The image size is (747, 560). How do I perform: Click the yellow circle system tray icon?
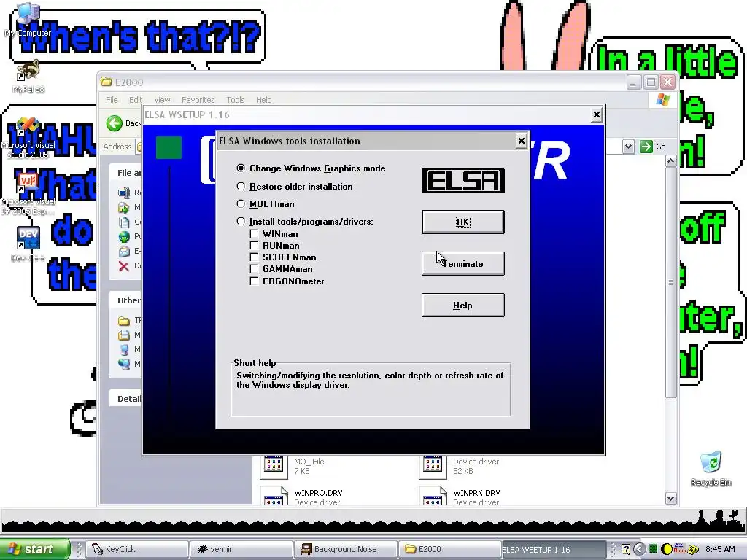667,549
